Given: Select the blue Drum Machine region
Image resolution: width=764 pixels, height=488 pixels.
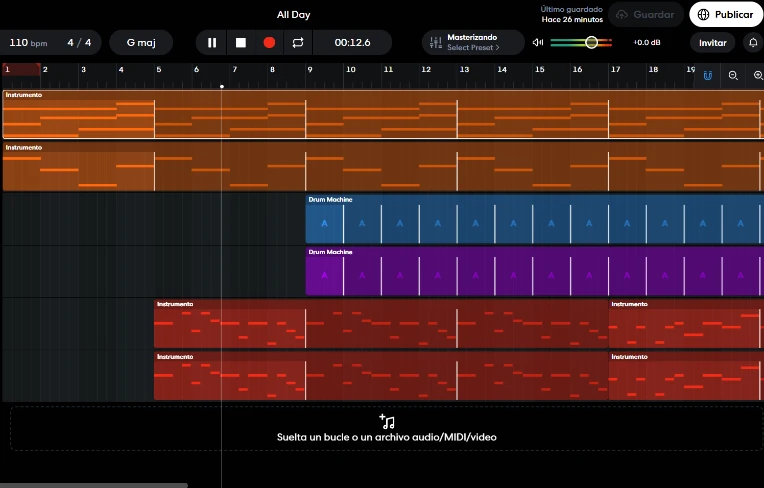Looking at the screenshot, I should click(535, 219).
